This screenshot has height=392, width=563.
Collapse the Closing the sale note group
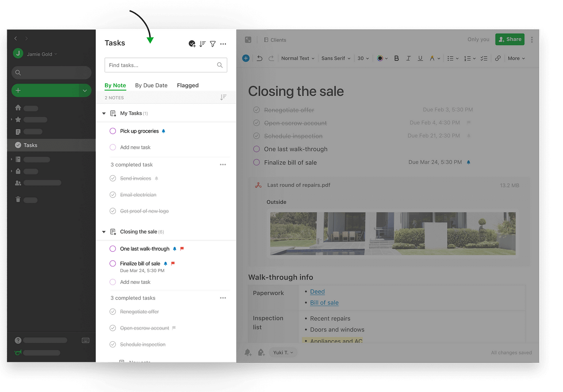(104, 232)
